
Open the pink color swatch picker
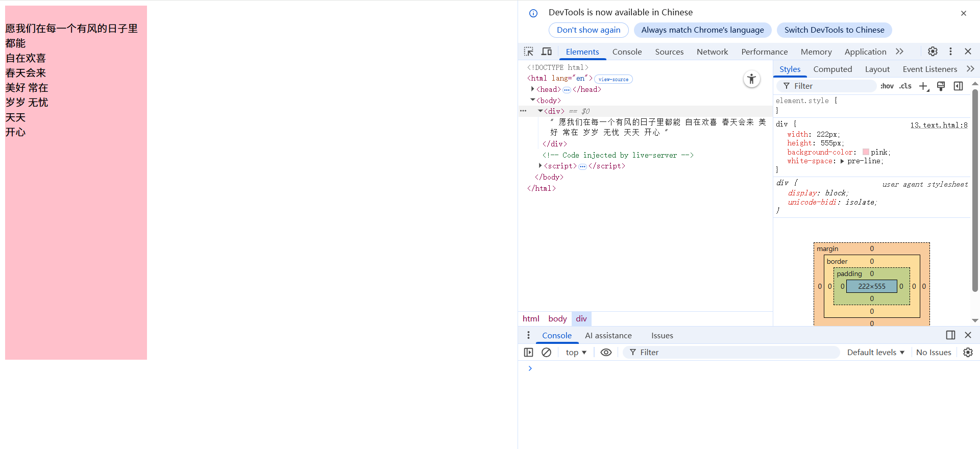pos(866,152)
